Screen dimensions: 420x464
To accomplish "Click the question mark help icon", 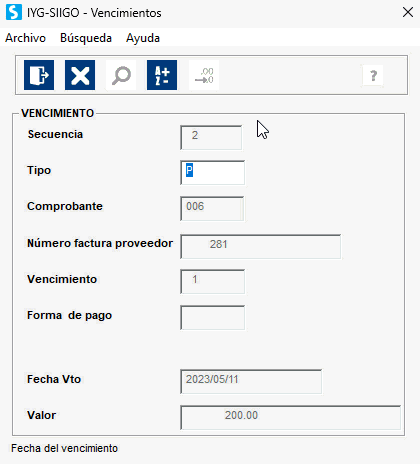I will pyautogui.click(x=373, y=76).
